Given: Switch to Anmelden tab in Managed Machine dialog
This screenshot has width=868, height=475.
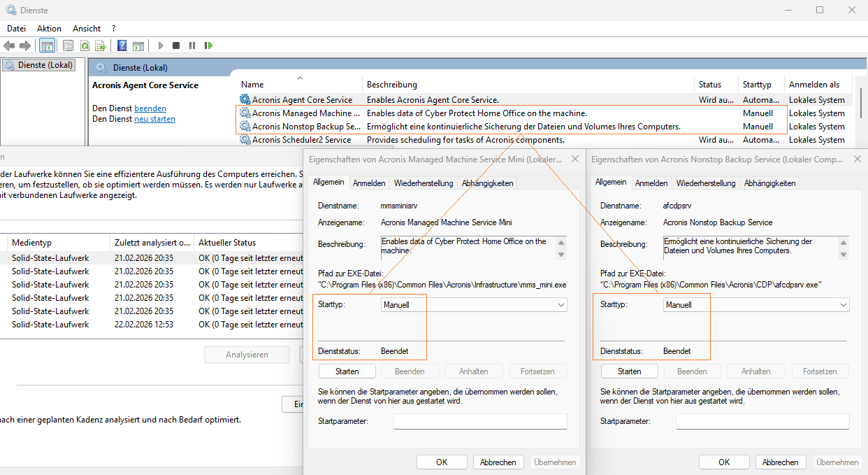Looking at the screenshot, I should [x=369, y=183].
